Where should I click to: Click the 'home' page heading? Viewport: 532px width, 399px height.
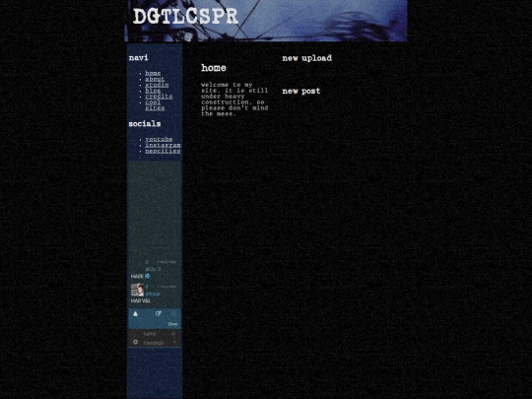point(214,68)
